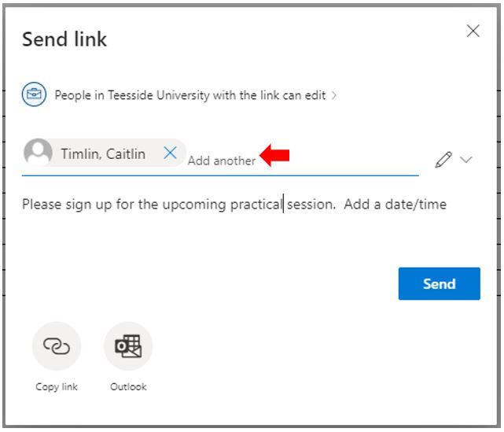Open the permission dropdown chevron beside the pencil
This screenshot has width=504, height=432.
click(465, 160)
